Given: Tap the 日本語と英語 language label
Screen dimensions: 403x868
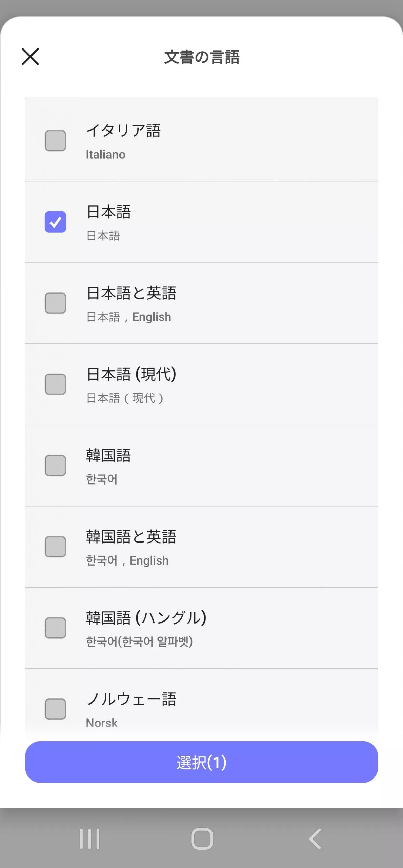Looking at the screenshot, I should [x=132, y=293].
